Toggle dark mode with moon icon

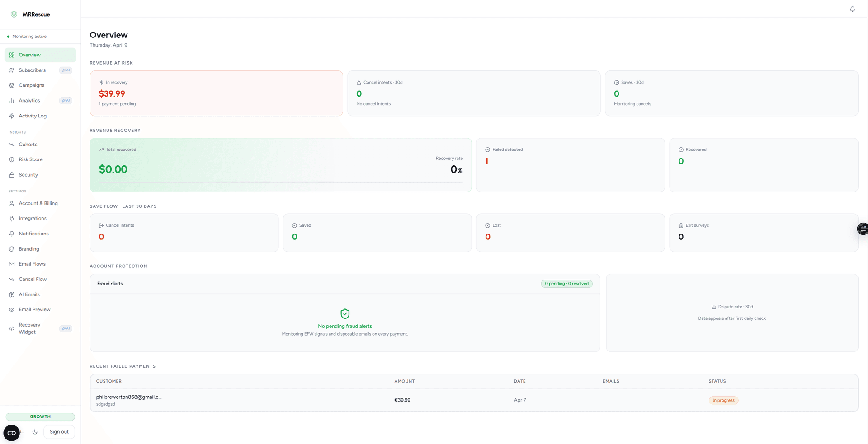tap(35, 432)
